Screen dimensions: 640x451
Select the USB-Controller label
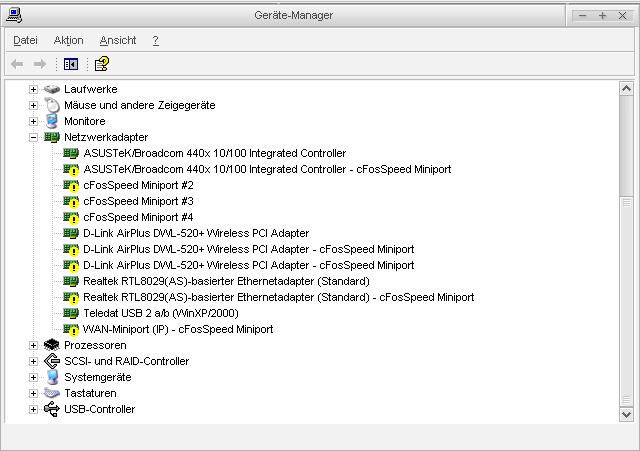tap(100, 409)
